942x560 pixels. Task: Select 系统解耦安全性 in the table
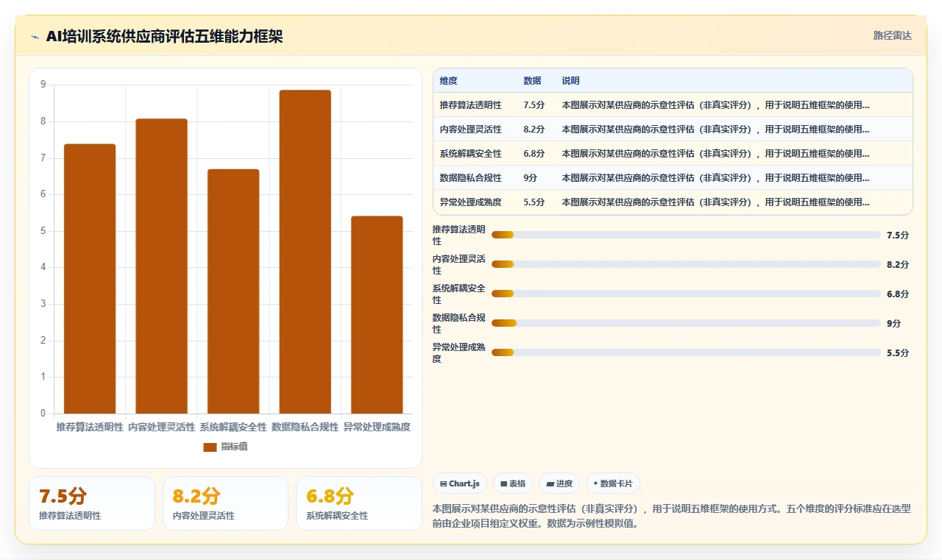[470, 154]
